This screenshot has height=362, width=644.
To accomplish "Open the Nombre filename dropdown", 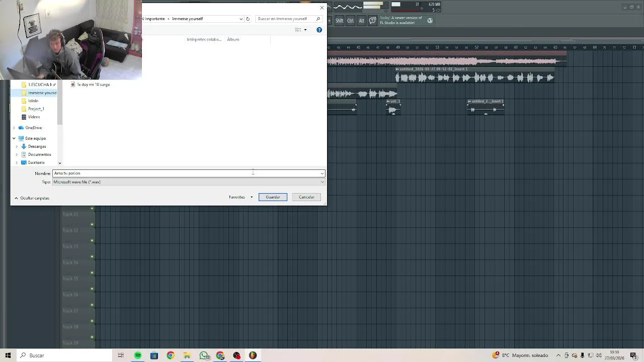I will (x=322, y=173).
